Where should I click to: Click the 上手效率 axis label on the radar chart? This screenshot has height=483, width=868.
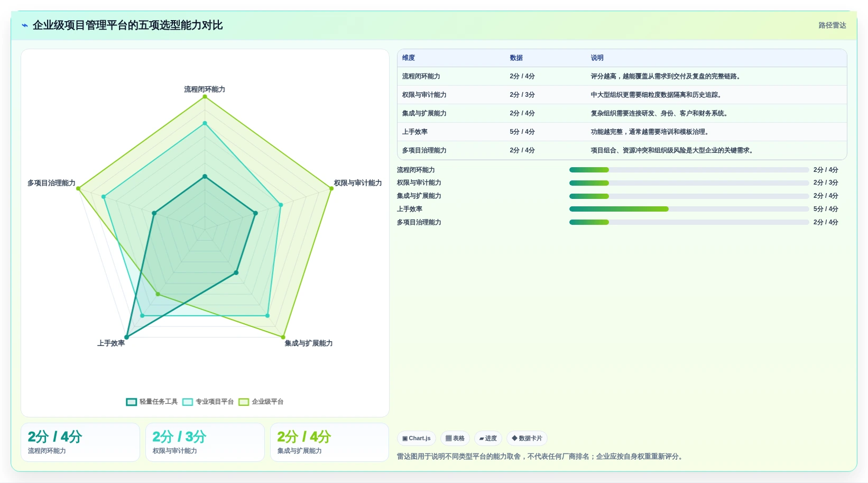click(111, 343)
